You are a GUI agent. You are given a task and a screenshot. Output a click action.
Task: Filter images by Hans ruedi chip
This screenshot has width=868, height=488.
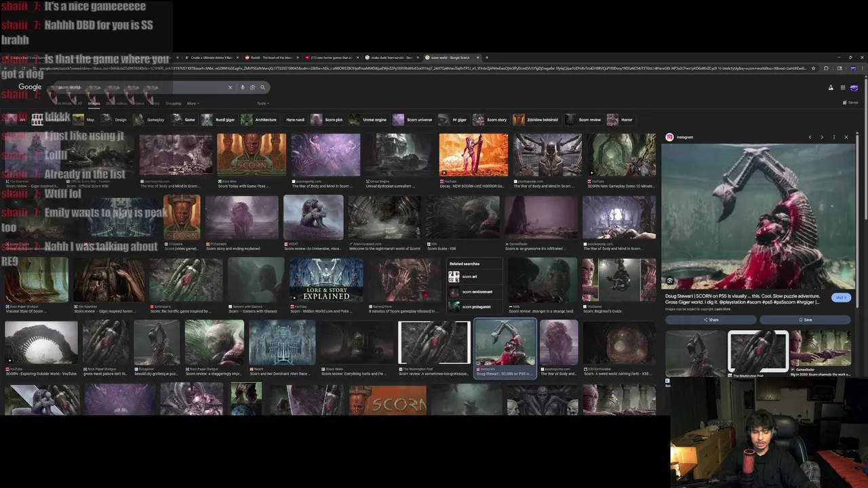tap(295, 120)
